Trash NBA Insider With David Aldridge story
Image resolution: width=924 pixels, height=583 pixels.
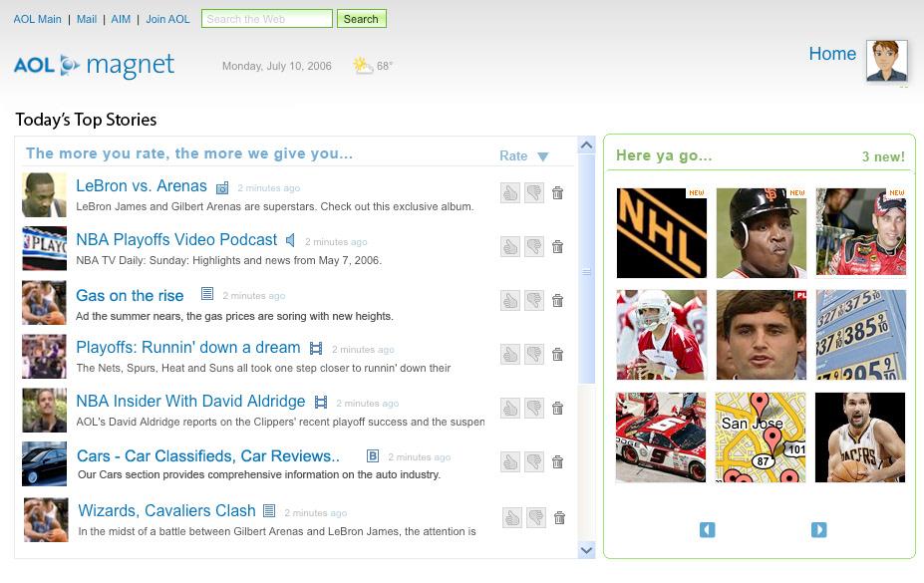(557, 408)
